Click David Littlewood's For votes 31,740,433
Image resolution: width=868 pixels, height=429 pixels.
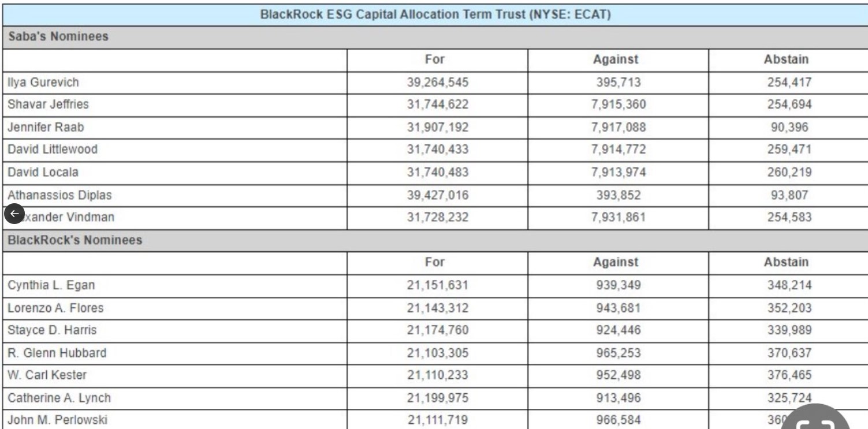437,150
